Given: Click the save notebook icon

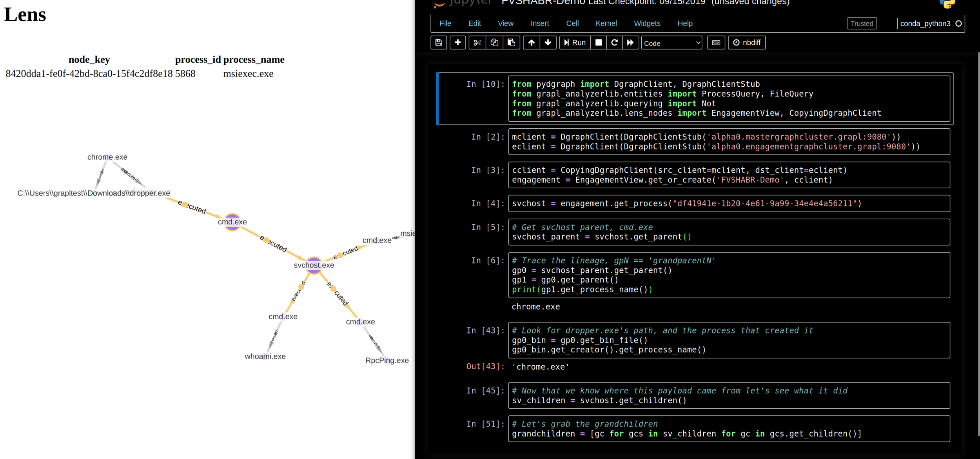Looking at the screenshot, I should coord(439,42).
